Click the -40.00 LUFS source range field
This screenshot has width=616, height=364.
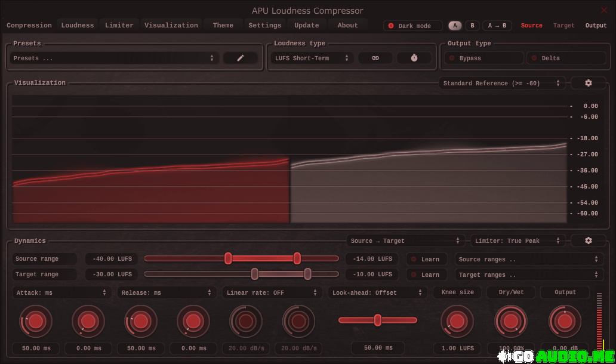(112, 259)
